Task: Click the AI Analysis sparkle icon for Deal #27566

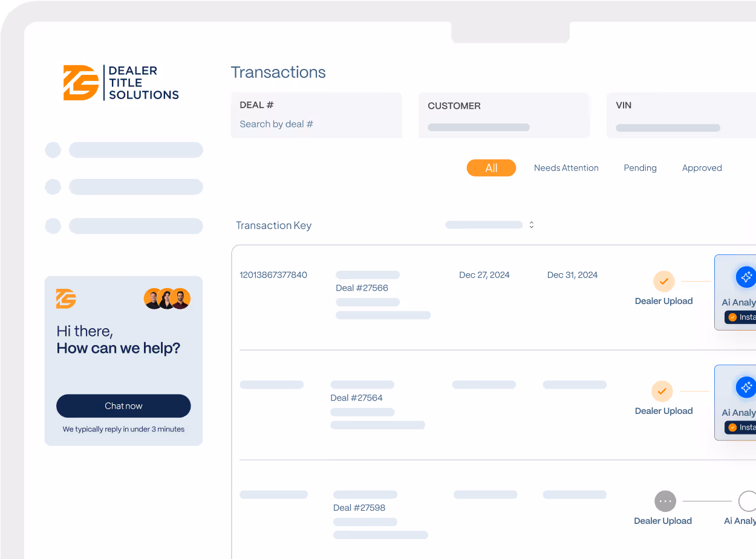Action: [746, 277]
